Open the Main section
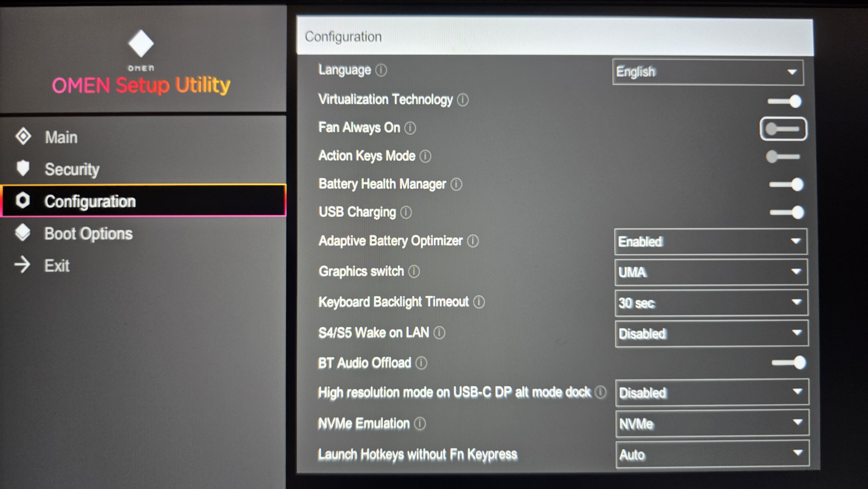The image size is (868, 489). pyautogui.click(x=61, y=137)
